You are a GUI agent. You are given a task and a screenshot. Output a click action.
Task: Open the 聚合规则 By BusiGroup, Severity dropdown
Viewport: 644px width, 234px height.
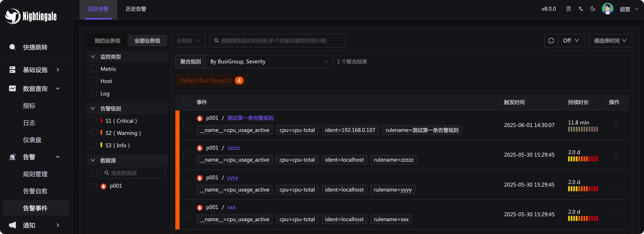[x=269, y=61]
